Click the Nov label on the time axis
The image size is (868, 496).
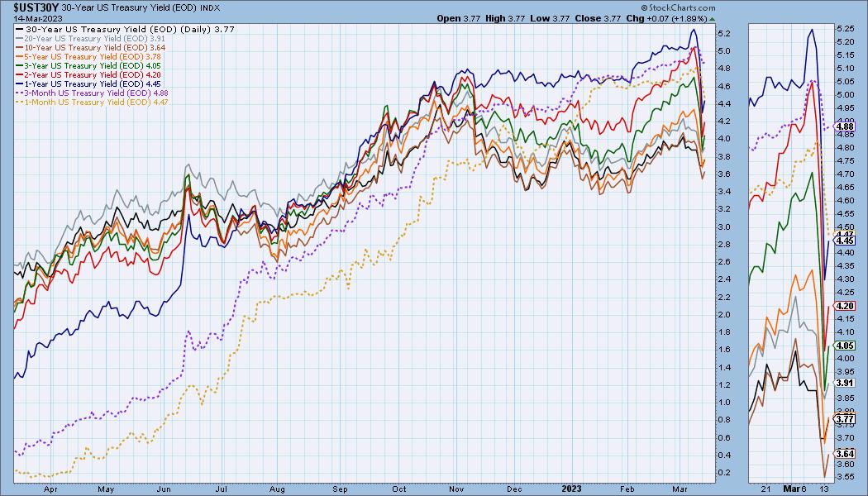tap(456, 489)
